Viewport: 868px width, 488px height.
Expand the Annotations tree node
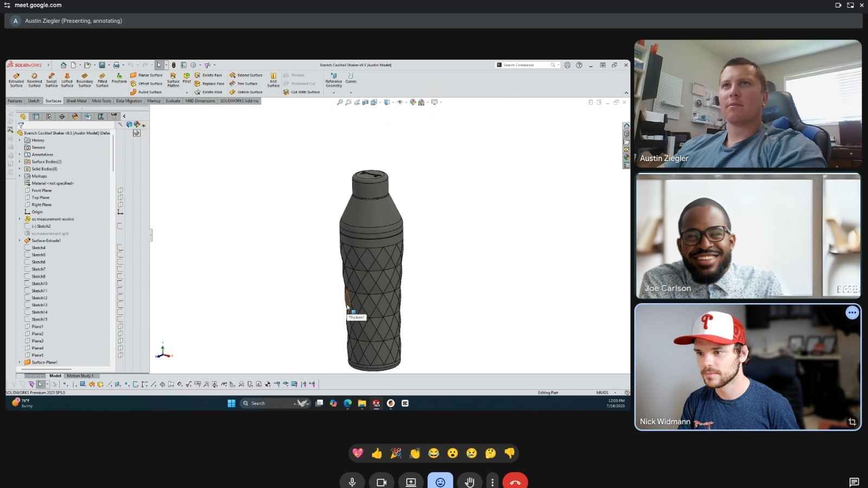click(x=20, y=155)
